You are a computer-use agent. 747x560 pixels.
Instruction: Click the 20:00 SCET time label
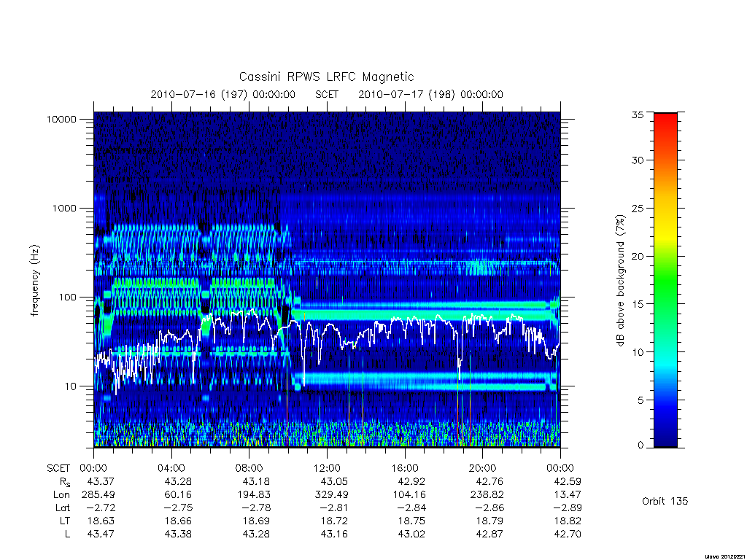pyautogui.click(x=482, y=468)
